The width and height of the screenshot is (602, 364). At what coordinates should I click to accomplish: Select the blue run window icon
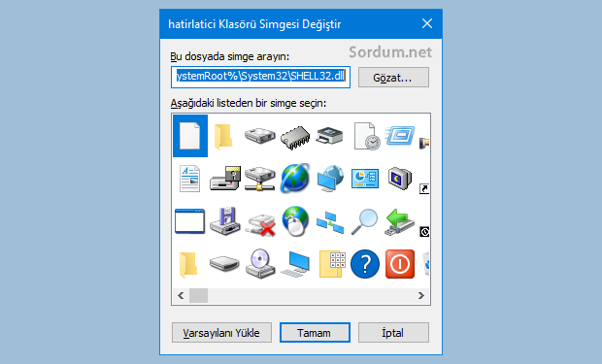tap(400, 136)
